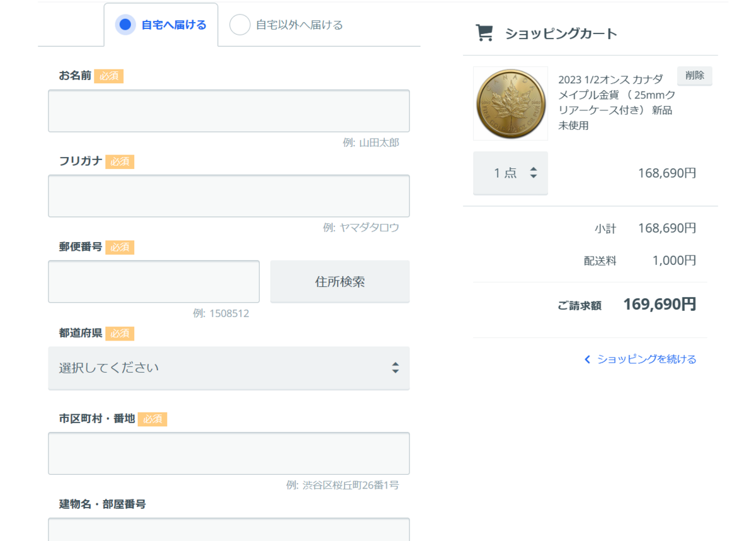
Task: Click the 住所検索 address search button
Action: click(340, 281)
